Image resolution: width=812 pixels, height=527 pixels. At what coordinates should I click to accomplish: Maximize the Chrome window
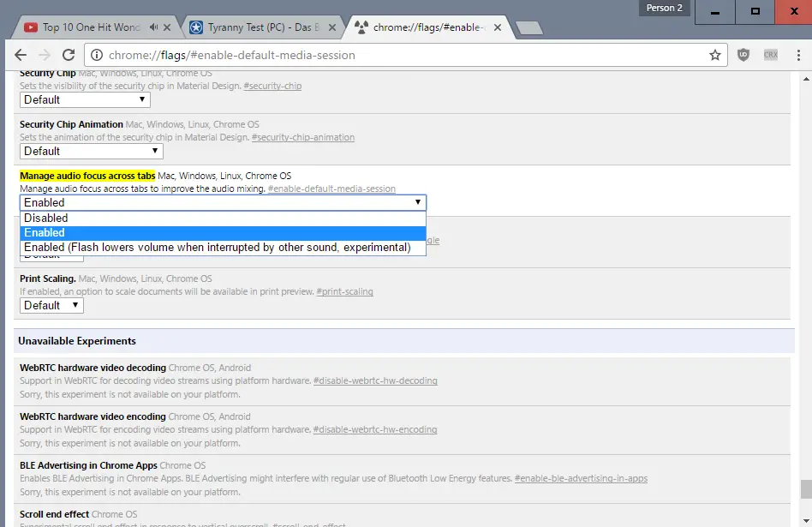coord(755,12)
